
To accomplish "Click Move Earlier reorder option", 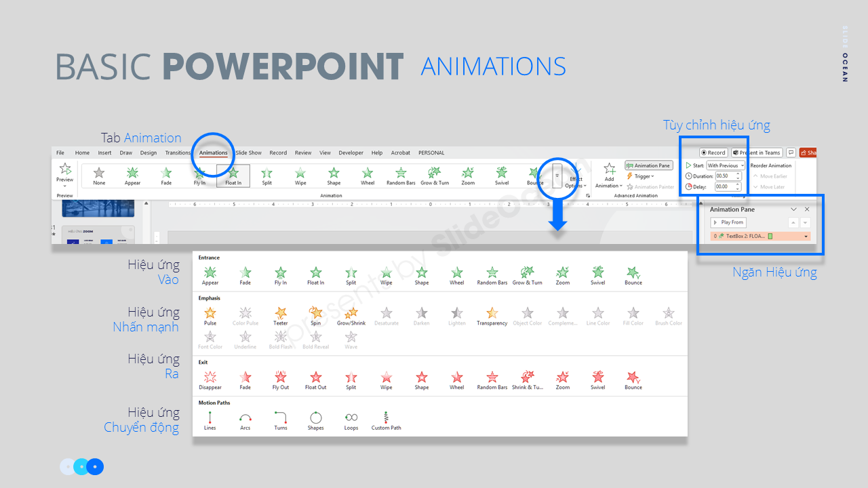I will pos(771,176).
